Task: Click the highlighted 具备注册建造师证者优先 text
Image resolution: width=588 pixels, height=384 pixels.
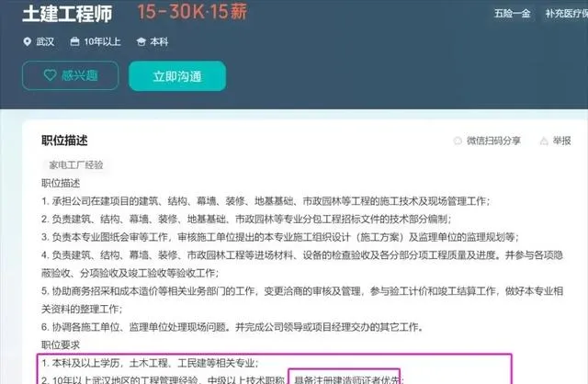Action: point(346,379)
